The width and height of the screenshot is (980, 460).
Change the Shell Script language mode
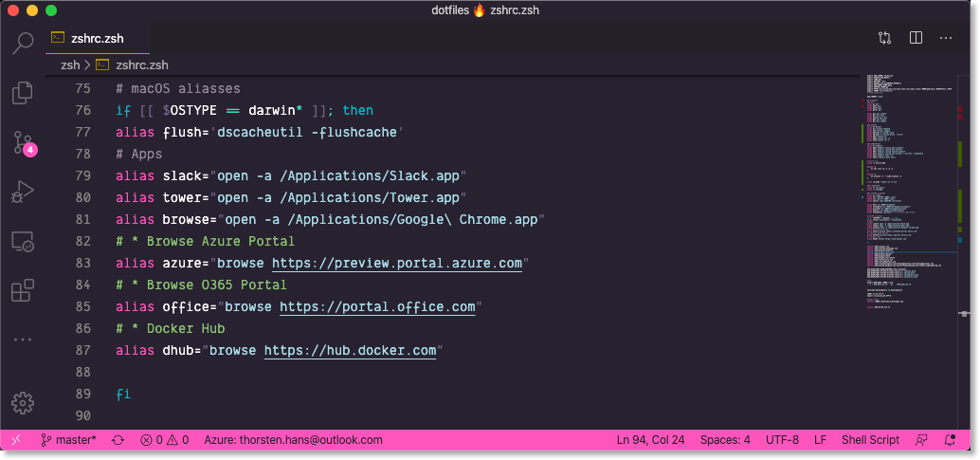(x=870, y=440)
